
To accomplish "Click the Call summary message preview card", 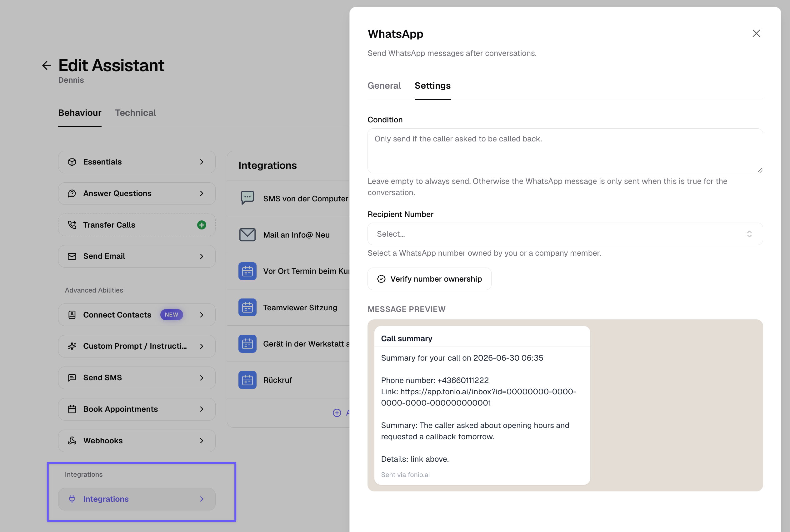I will coord(482,405).
